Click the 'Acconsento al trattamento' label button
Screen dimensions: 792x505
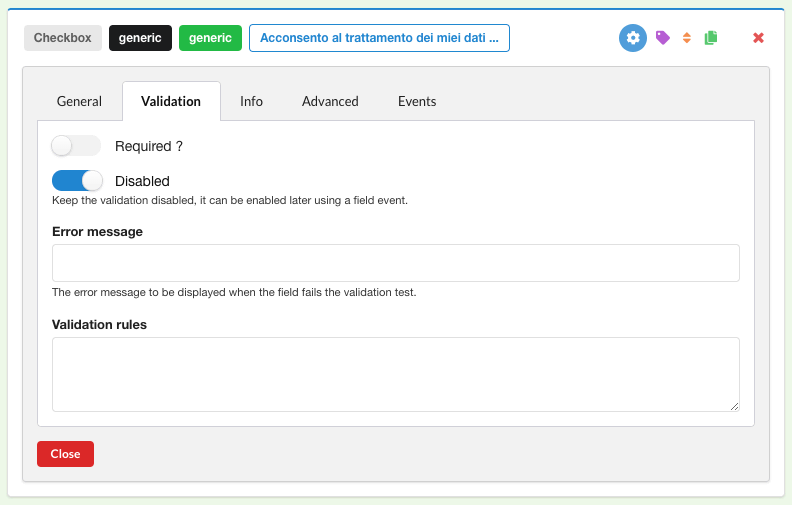379,38
